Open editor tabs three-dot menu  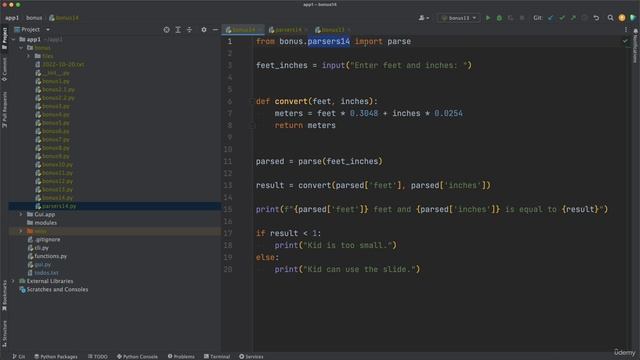(625, 30)
